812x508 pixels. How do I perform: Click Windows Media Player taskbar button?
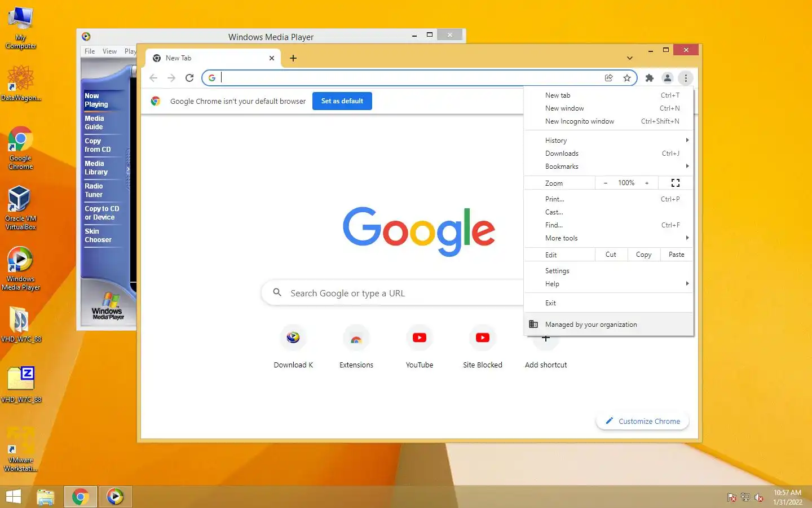point(115,497)
